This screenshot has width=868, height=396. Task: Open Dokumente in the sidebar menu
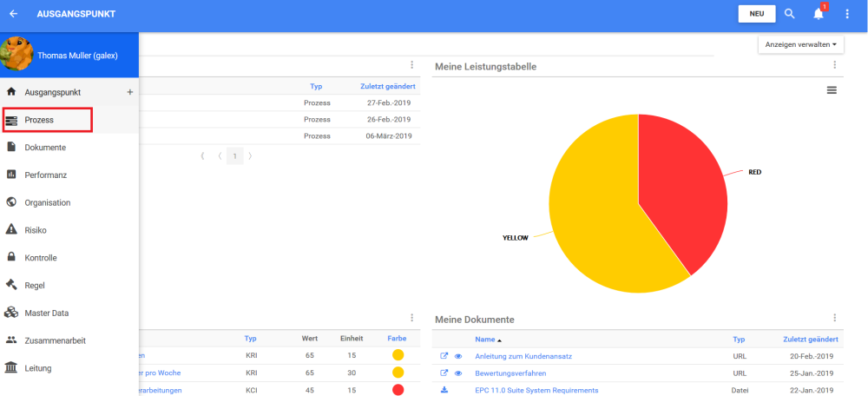coord(45,148)
